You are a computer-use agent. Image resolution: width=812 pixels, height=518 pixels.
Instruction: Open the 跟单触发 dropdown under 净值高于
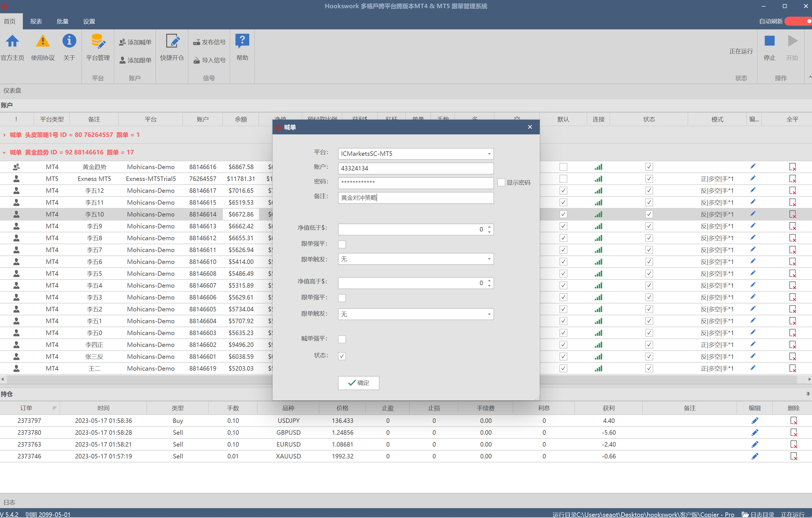pyautogui.click(x=489, y=314)
